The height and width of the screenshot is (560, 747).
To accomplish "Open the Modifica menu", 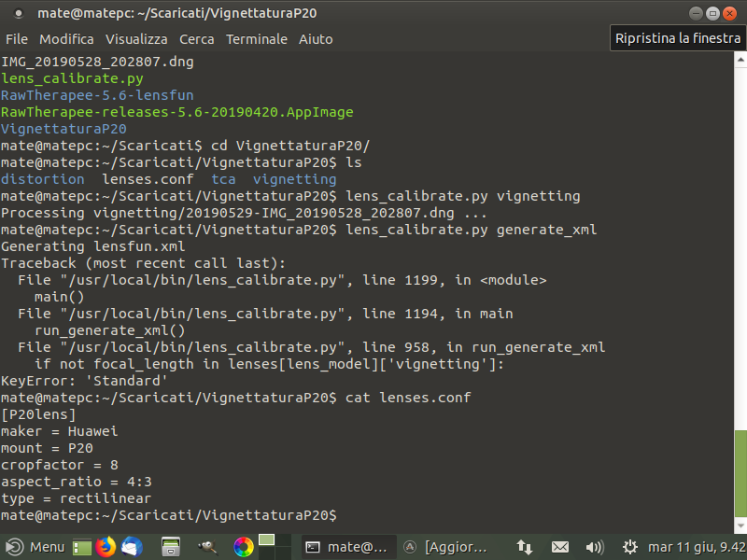I will (66, 39).
